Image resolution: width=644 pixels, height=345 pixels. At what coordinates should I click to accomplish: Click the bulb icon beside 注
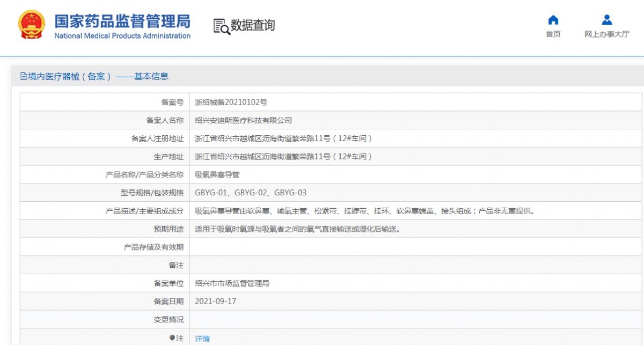172,338
